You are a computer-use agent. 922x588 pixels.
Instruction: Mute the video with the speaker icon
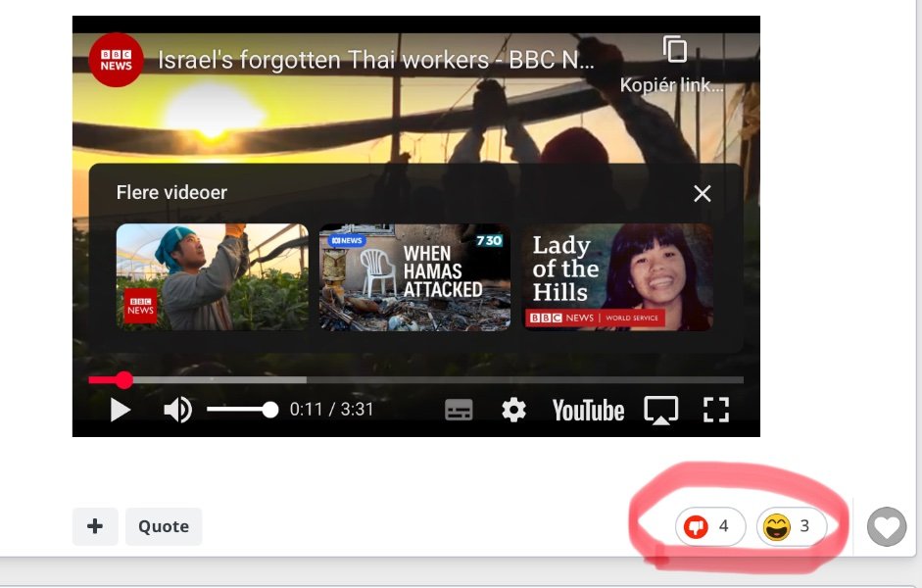[177, 410]
